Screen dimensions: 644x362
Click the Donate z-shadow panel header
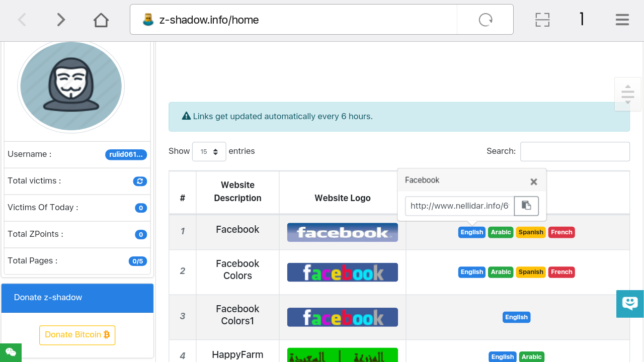(x=77, y=298)
